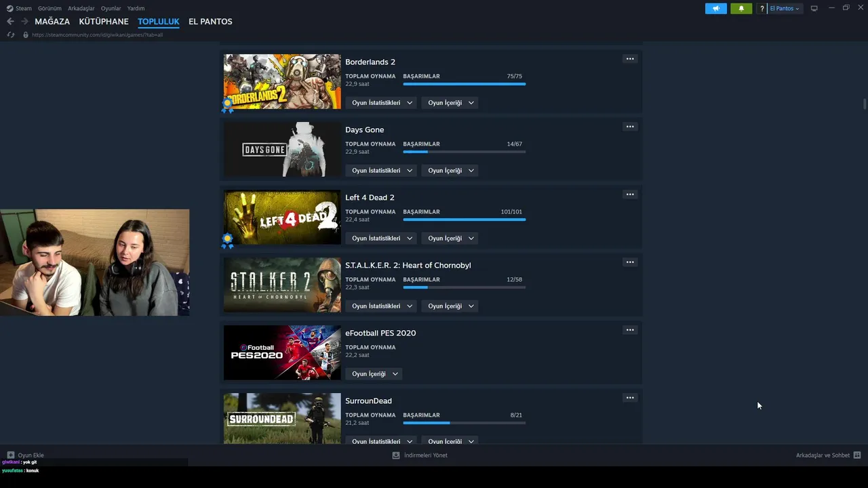Open the Görünüm menu
This screenshot has height=488, width=868.
[x=50, y=8]
